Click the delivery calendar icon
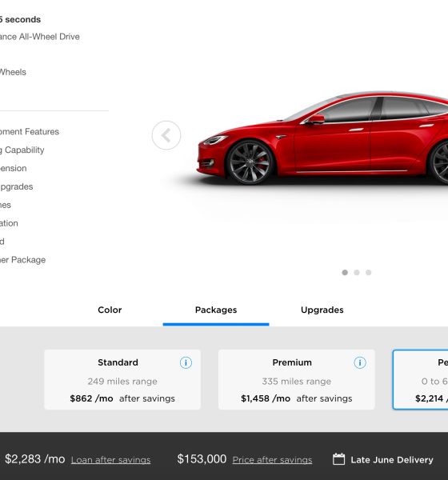The height and width of the screenshot is (480, 448). pyautogui.click(x=338, y=459)
